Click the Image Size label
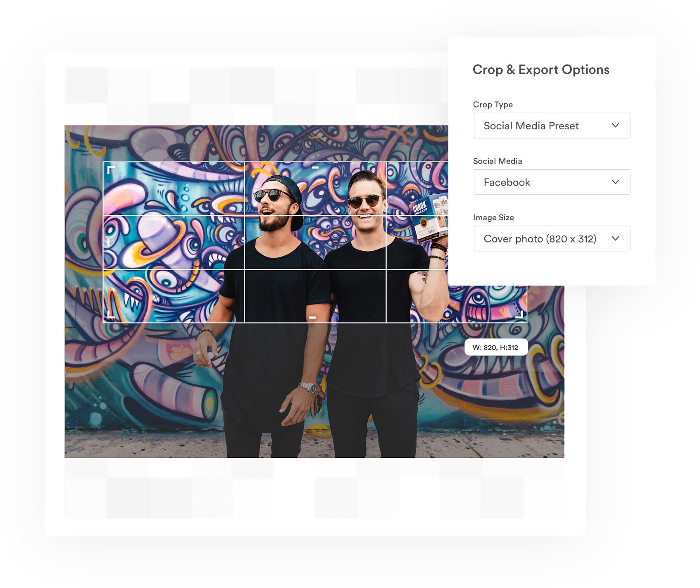The width and height of the screenshot is (700, 588). pyautogui.click(x=493, y=217)
